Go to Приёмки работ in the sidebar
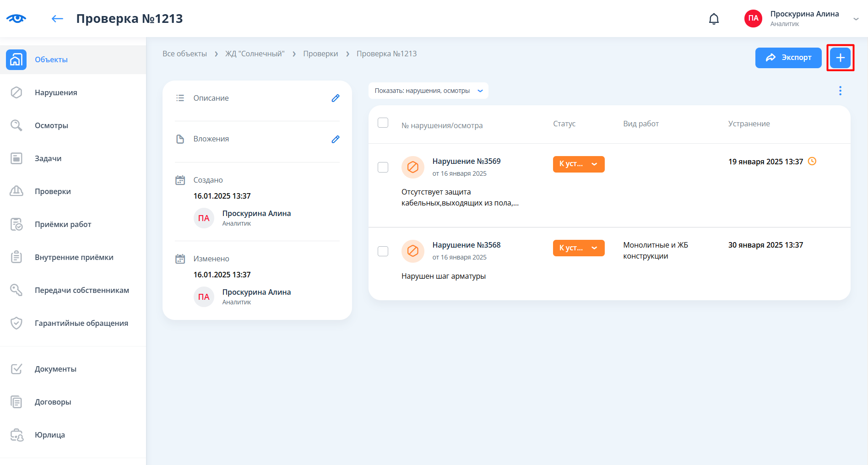 (63, 224)
